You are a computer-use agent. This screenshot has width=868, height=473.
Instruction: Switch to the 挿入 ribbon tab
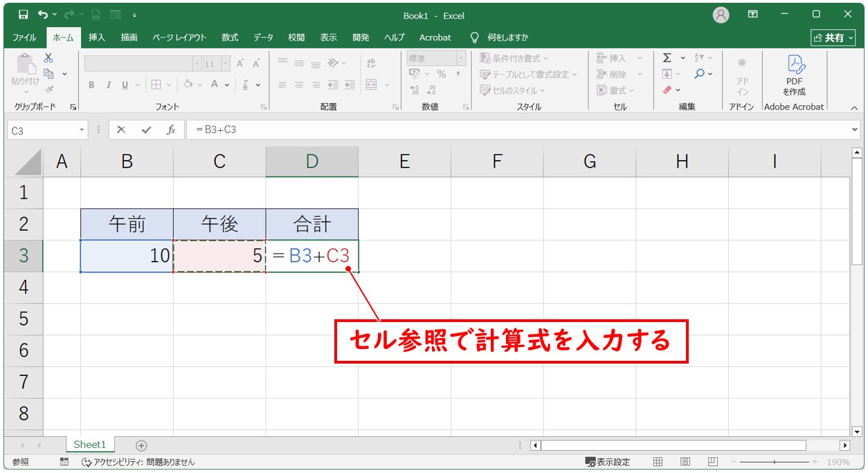(96, 37)
